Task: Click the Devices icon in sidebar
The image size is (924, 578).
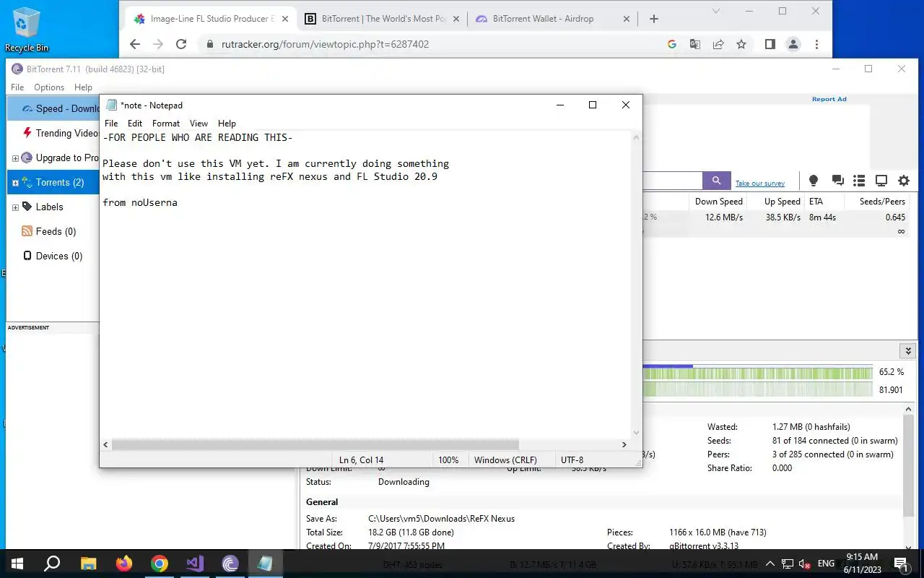Action: 27,256
